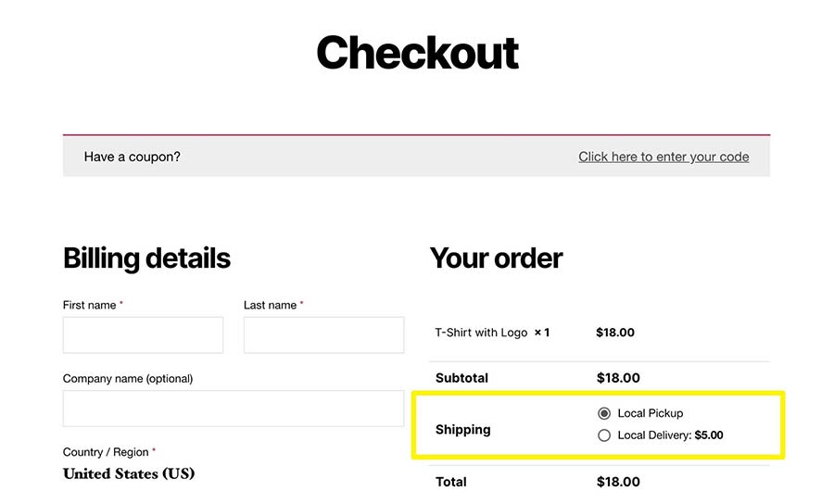Click the United States (US) country value
The height and width of the screenshot is (504, 834).
129,473
